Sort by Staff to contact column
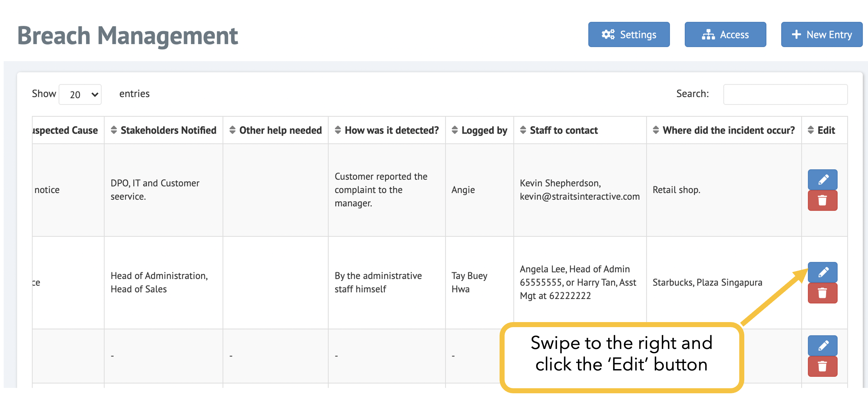868x401 pixels. [559, 130]
